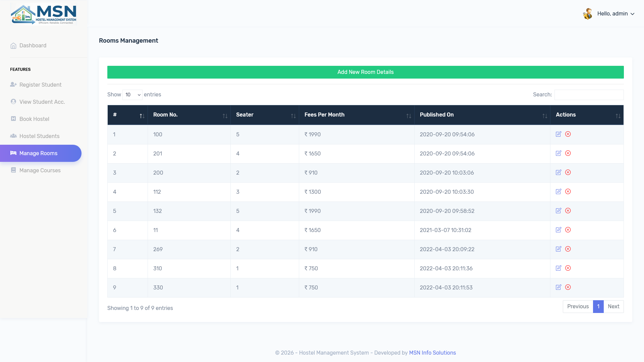Open edit for room 112
This screenshot has height=362, width=644.
[558, 191]
